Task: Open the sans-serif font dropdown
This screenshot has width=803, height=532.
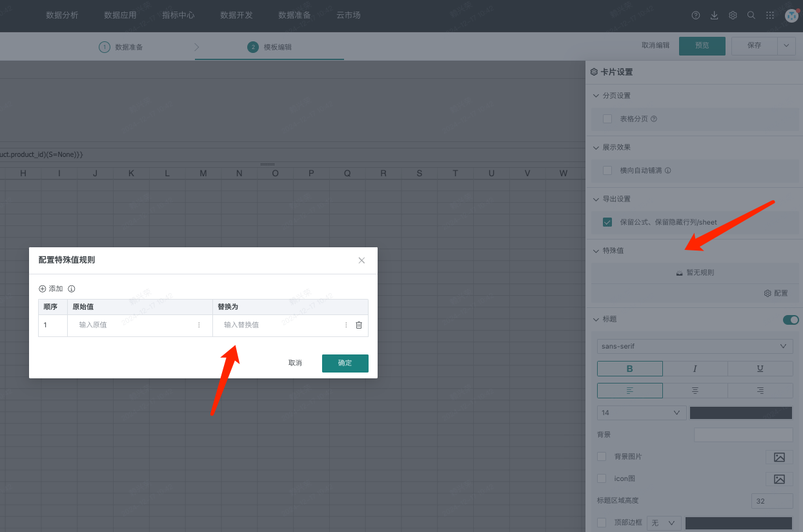Action: tap(695, 346)
